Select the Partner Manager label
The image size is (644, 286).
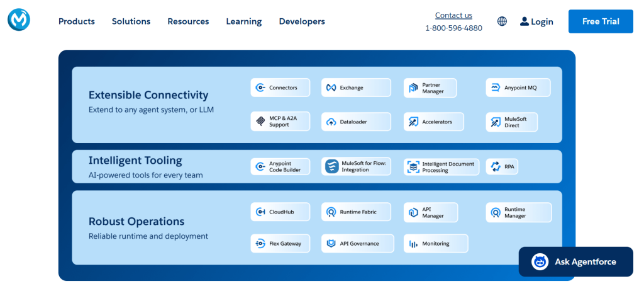[x=433, y=88]
